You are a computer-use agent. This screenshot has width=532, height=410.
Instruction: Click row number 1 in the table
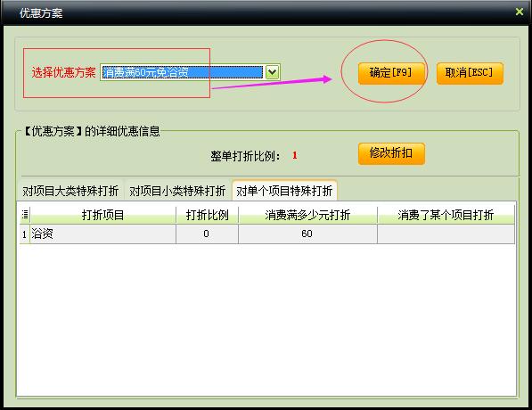coord(25,234)
